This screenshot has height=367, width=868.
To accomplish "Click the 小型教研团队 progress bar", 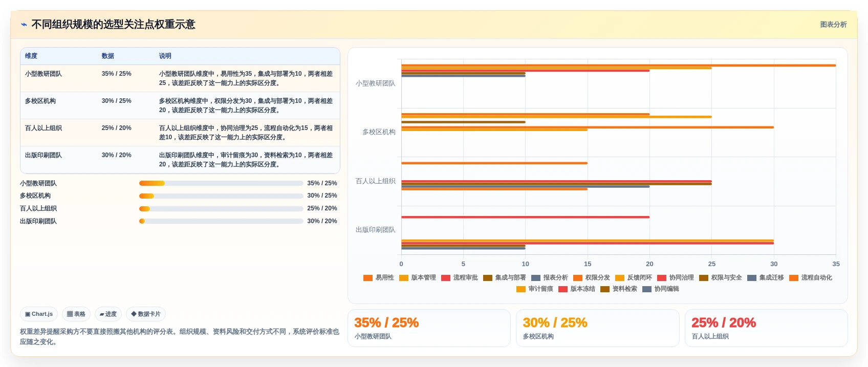I will [221, 183].
